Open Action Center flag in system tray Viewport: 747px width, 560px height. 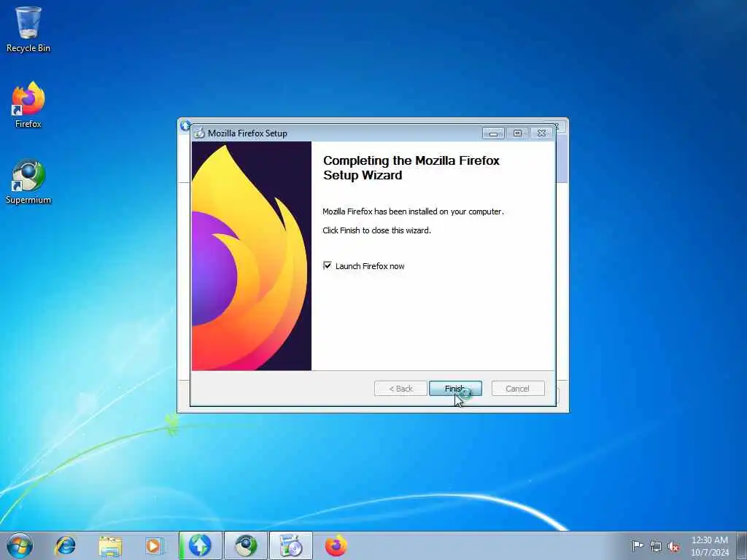[x=637, y=545]
